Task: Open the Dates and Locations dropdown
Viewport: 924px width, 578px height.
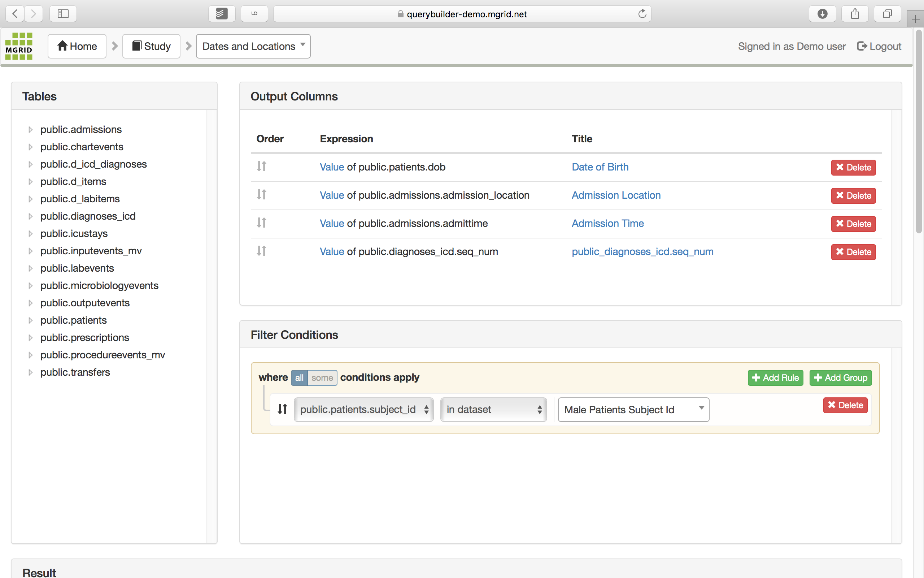Action: (x=253, y=46)
